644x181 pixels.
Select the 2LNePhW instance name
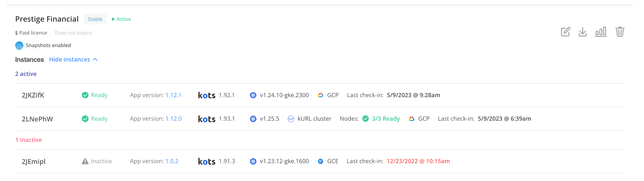(x=37, y=119)
